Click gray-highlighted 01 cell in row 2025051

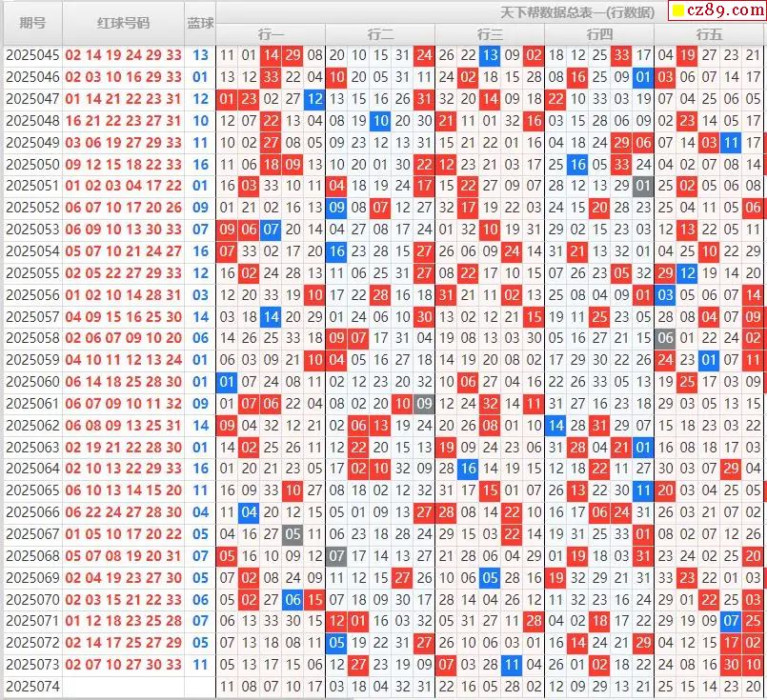[643, 186]
